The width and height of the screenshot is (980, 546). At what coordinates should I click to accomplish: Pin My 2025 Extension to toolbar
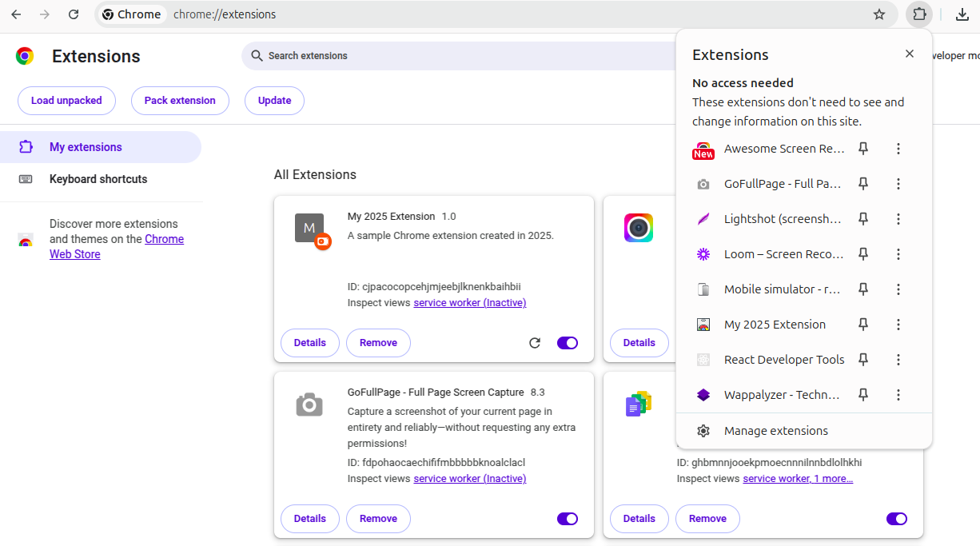863,325
